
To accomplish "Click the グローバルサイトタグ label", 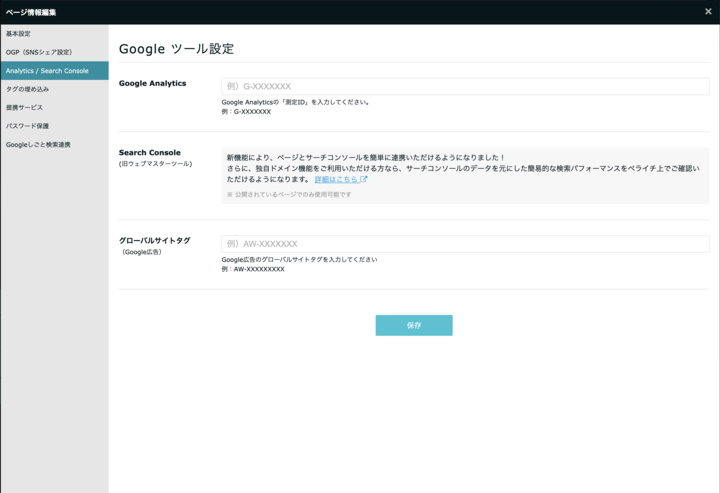I will [x=155, y=240].
